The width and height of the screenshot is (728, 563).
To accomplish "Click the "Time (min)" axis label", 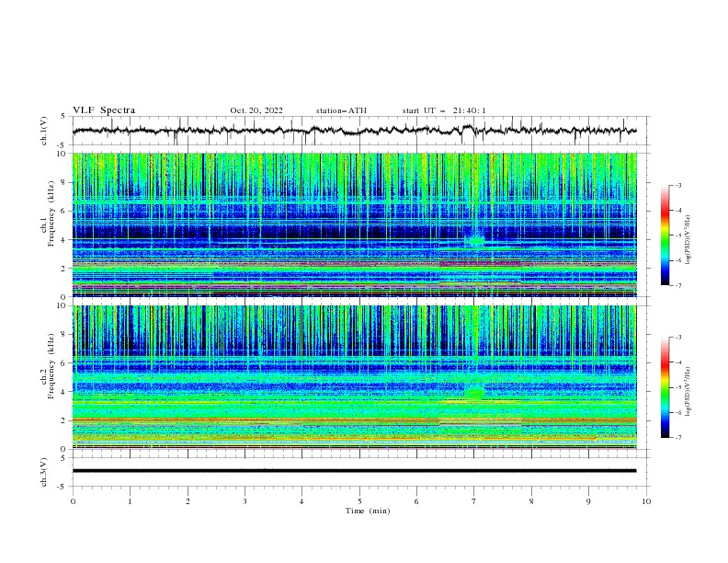I will 368,511.
